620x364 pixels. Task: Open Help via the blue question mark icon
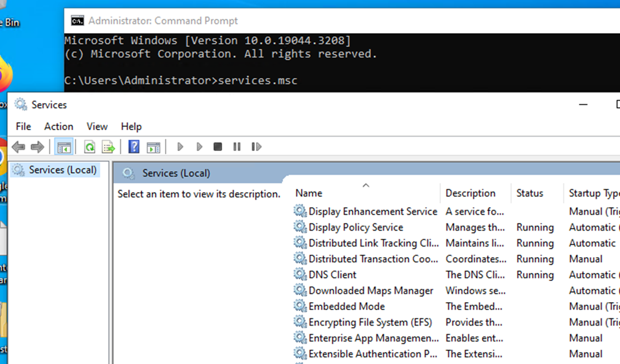pyautogui.click(x=134, y=147)
